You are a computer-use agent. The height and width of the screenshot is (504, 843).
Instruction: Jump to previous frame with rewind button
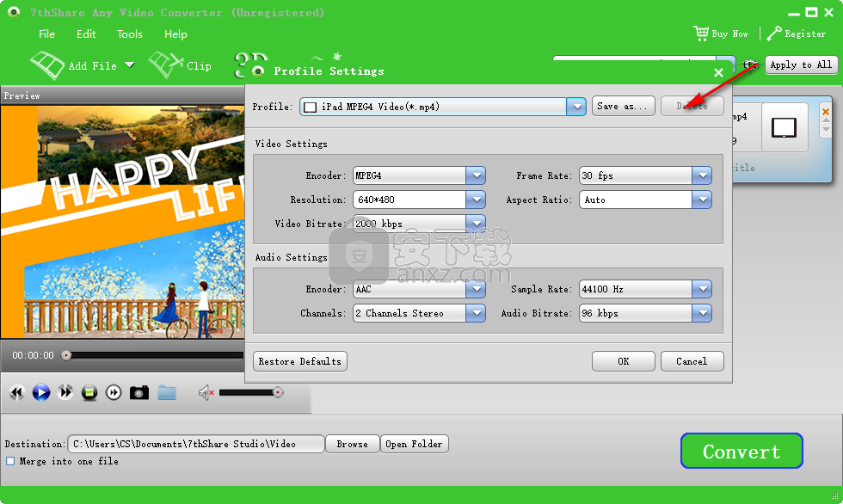coord(17,393)
